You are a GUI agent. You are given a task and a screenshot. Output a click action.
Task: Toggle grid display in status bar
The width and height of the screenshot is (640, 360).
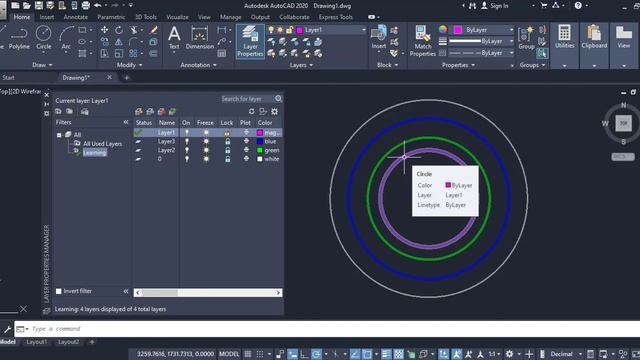click(x=248, y=354)
